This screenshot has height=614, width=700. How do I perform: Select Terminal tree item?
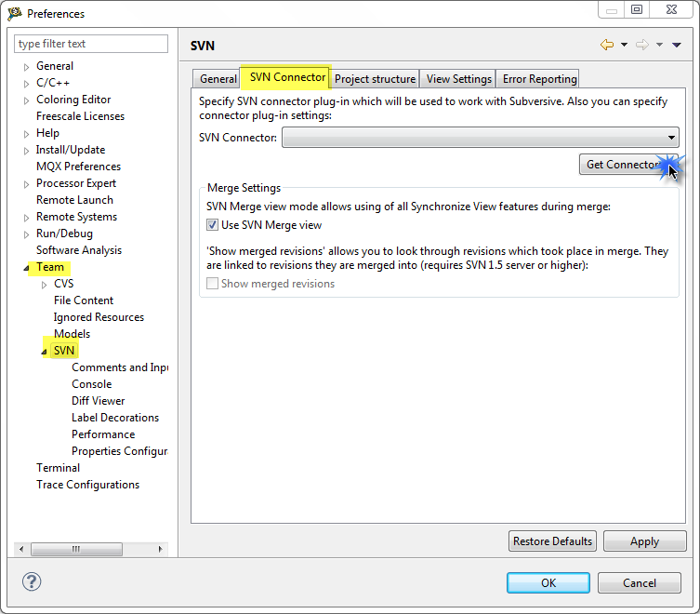58,468
